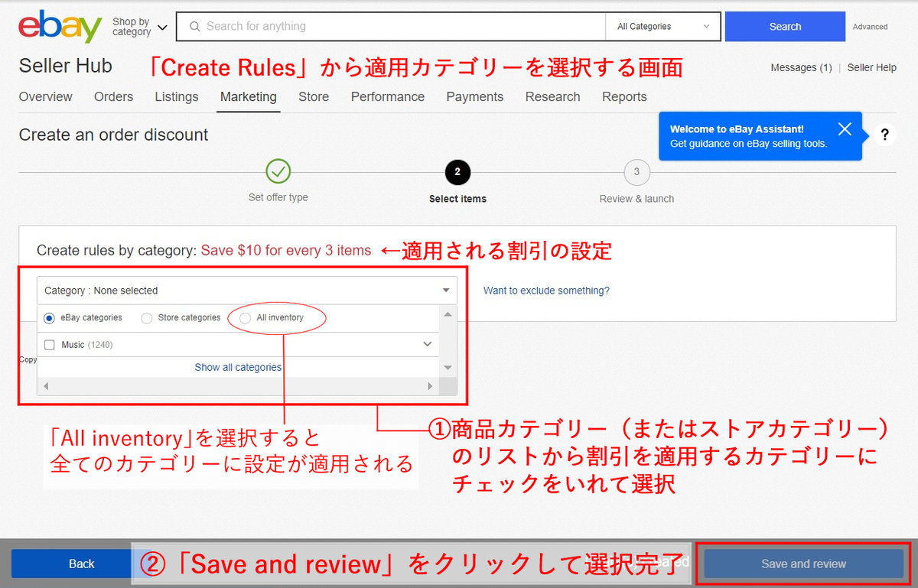Open the Shop by category menu
The image size is (918, 588).
[139, 27]
